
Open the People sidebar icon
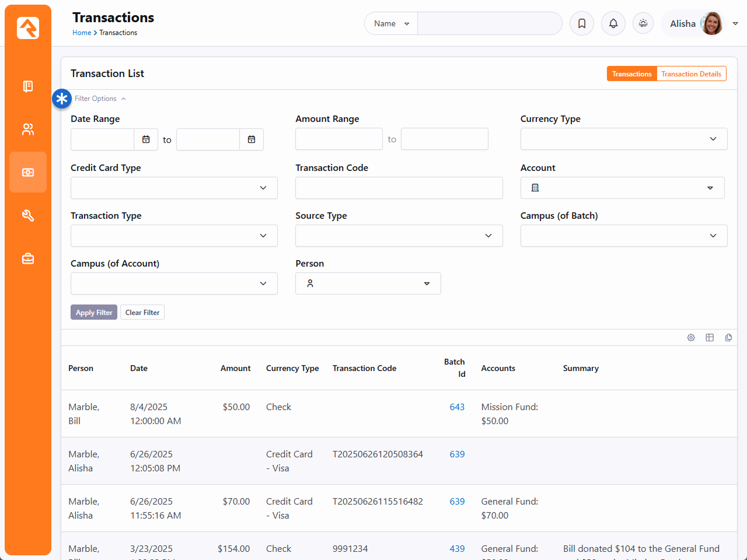(x=28, y=129)
